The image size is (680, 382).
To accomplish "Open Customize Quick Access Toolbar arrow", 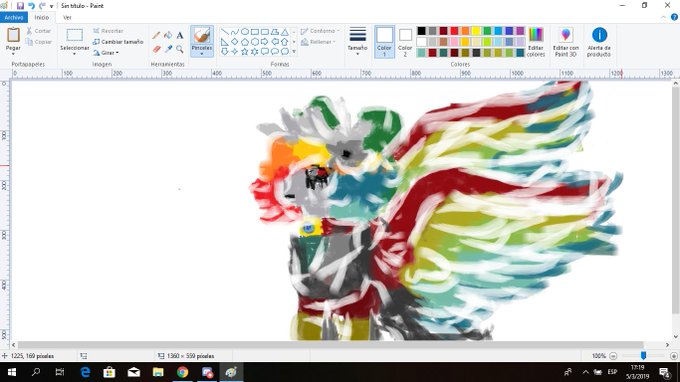I will tap(51, 6).
